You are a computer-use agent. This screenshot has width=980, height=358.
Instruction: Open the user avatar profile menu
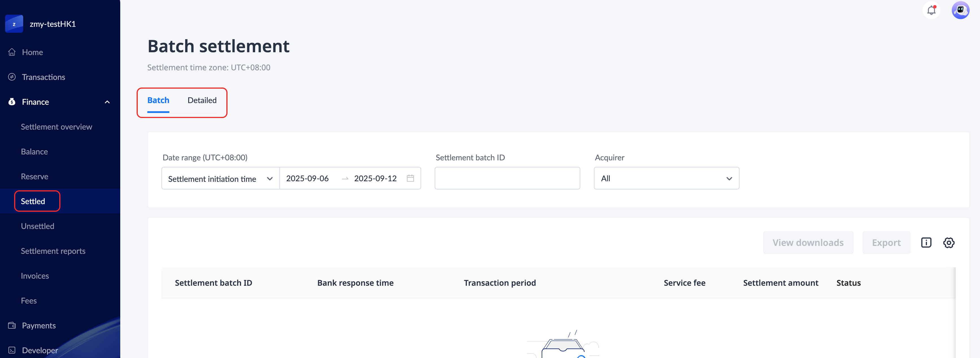click(x=960, y=10)
